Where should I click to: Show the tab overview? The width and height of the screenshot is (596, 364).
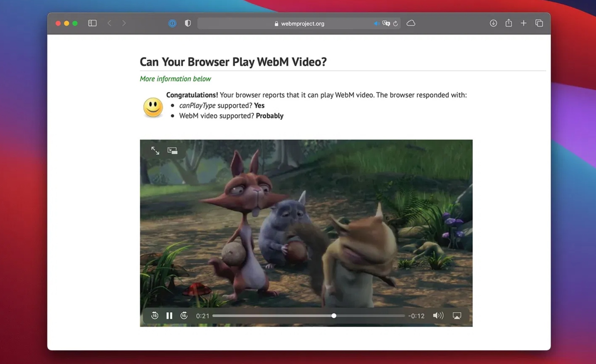click(539, 23)
